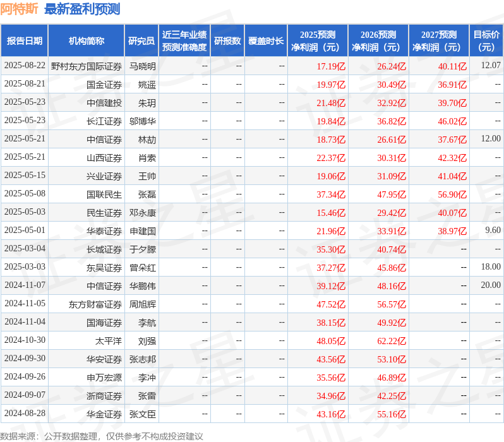Click the 目标价 column header

tap(487, 41)
